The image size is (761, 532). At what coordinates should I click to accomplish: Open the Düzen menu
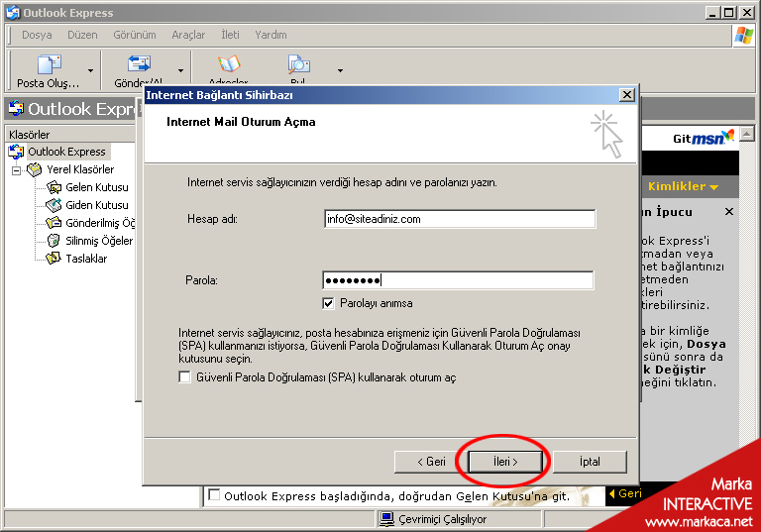coord(82,35)
